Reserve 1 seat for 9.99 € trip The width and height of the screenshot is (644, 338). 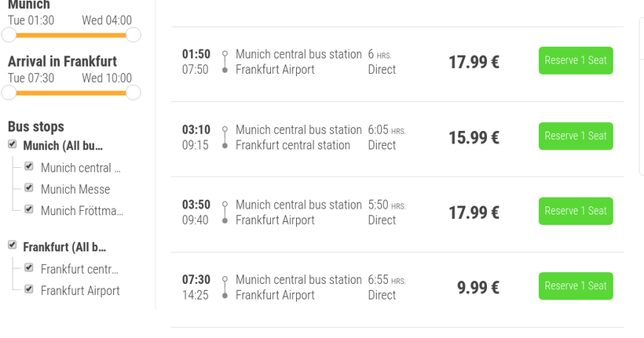(x=576, y=286)
